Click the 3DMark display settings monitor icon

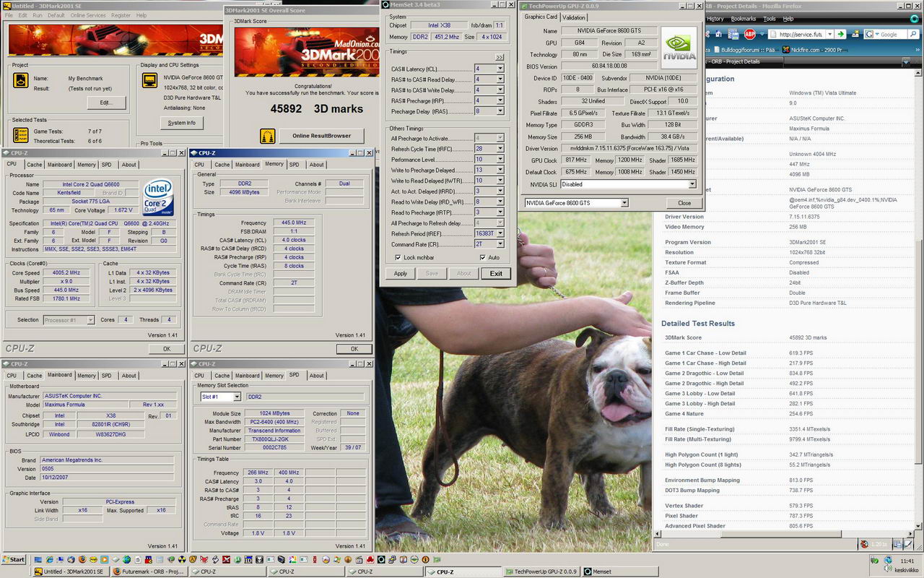[151, 82]
